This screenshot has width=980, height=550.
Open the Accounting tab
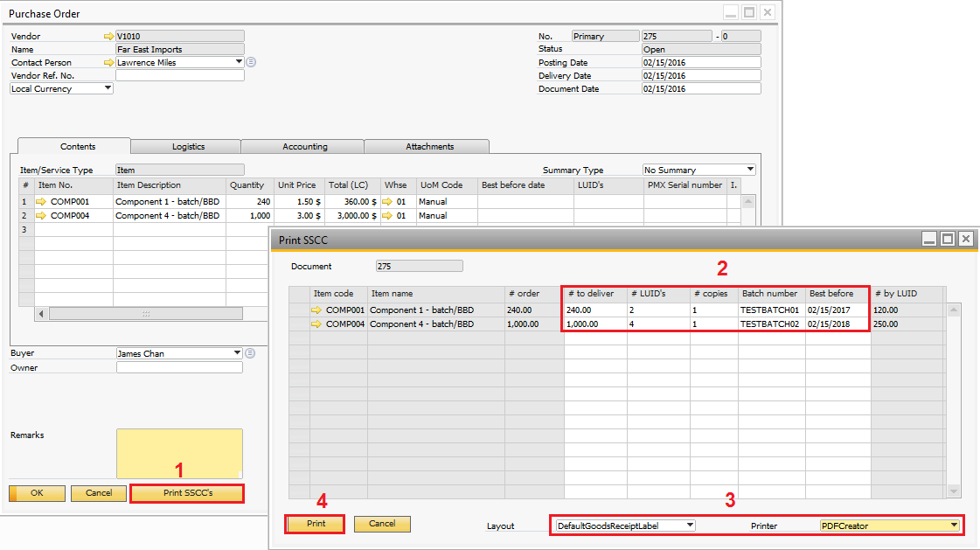point(304,147)
